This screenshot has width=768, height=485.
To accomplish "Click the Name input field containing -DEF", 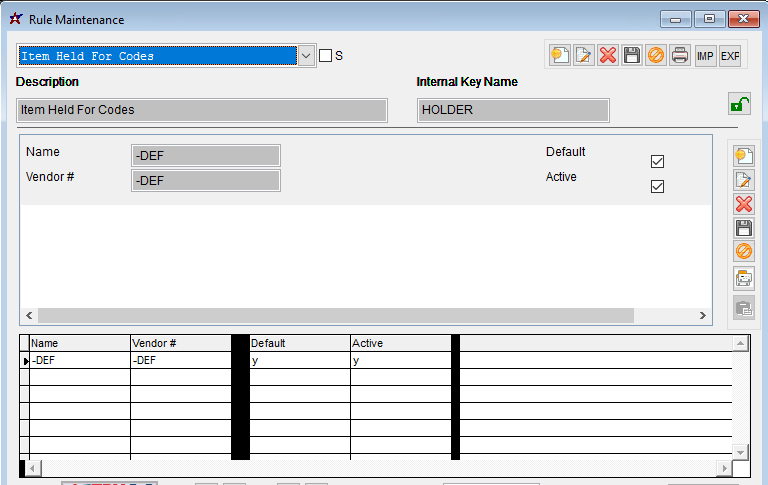I will (x=205, y=155).
